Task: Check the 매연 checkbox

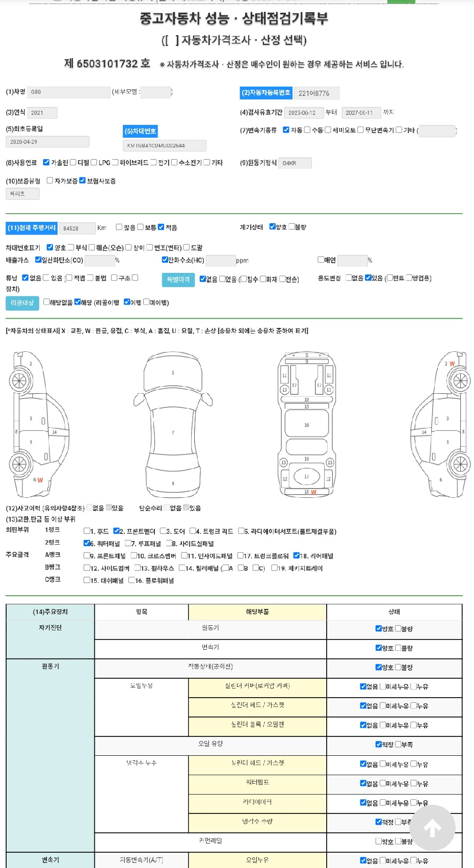Action: (x=321, y=260)
